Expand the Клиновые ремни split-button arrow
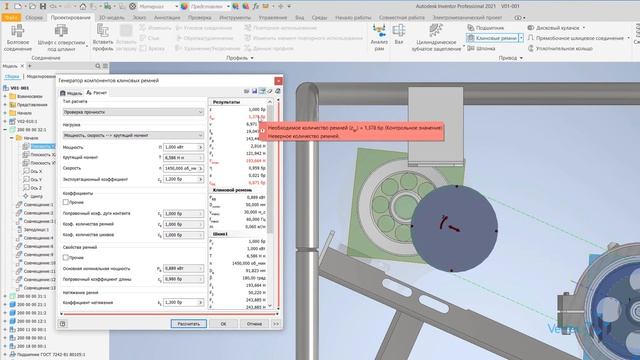Screen dimensions: 640x360 click(521, 38)
